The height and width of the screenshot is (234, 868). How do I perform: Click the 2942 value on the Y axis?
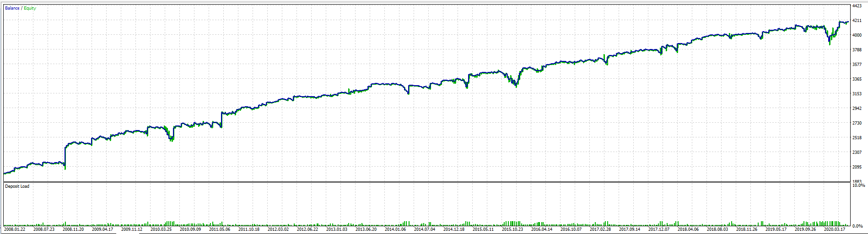pos(857,109)
